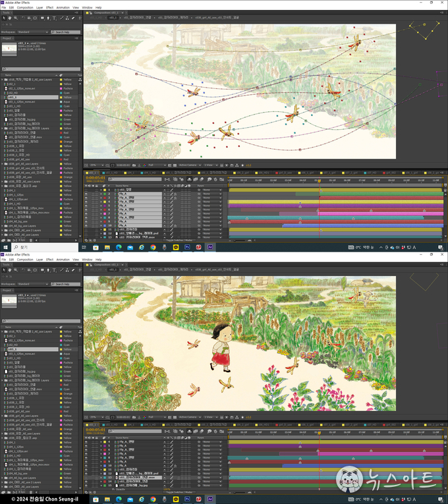Click c03_1 breadcrumb button in upper viewer
Screen dimensions: 448x504
tap(113, 17)
